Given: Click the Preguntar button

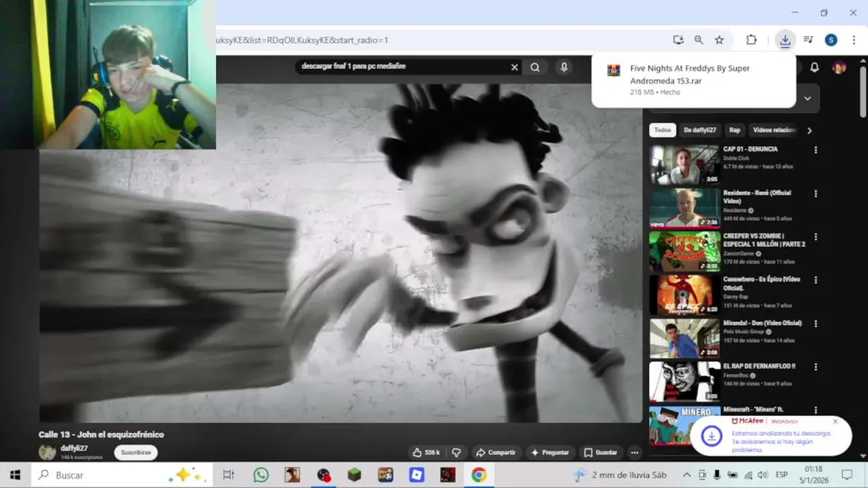Looking at the screenshot, I should click(550, 452).
